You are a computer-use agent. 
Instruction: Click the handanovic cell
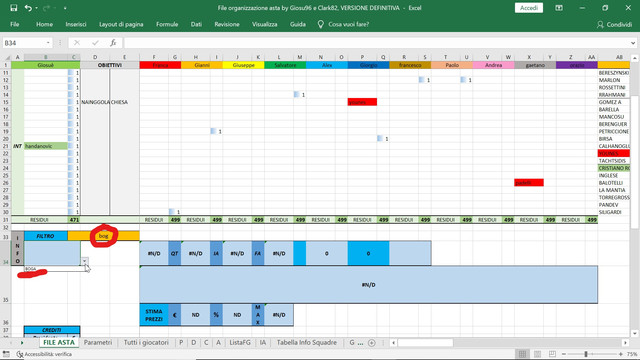(x=46, y=146)
